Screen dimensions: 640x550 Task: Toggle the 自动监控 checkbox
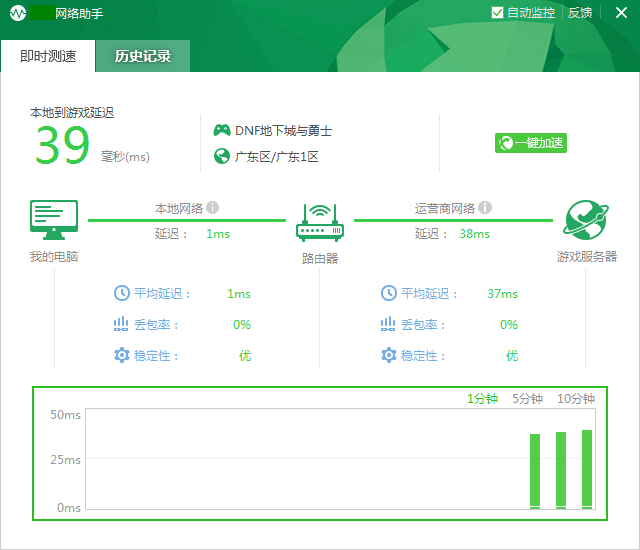pos(498,13)
